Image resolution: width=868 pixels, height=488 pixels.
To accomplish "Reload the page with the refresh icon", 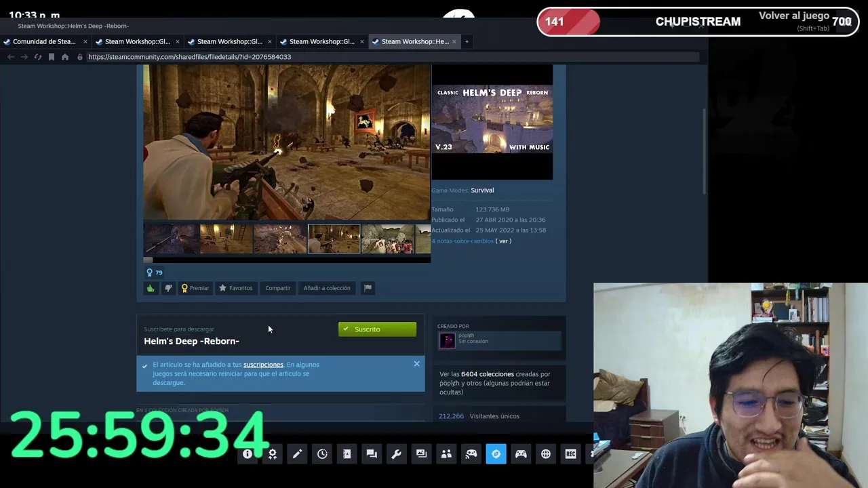I will tap(38, 57).
